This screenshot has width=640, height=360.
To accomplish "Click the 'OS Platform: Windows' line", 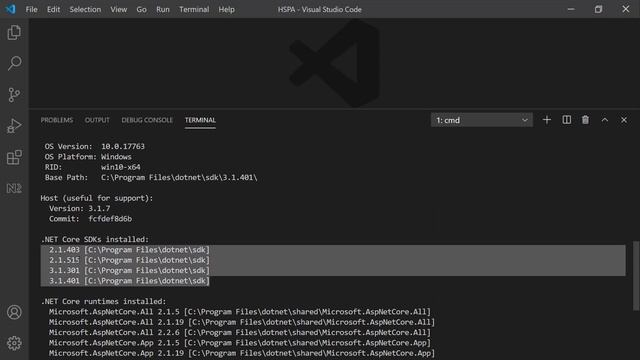I will point(88,157).
